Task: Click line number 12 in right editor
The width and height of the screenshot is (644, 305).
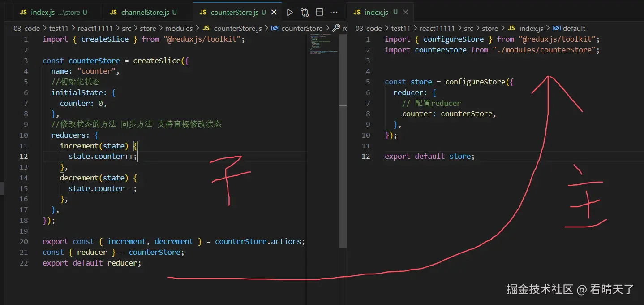Action: [366, 156]
